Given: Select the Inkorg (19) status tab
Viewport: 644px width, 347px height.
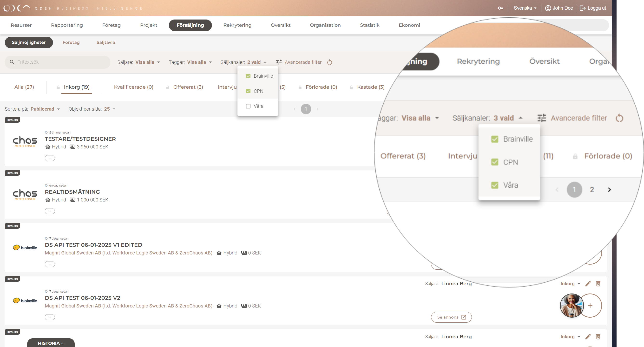Looking at the screenshot, I should coord(77,87).
